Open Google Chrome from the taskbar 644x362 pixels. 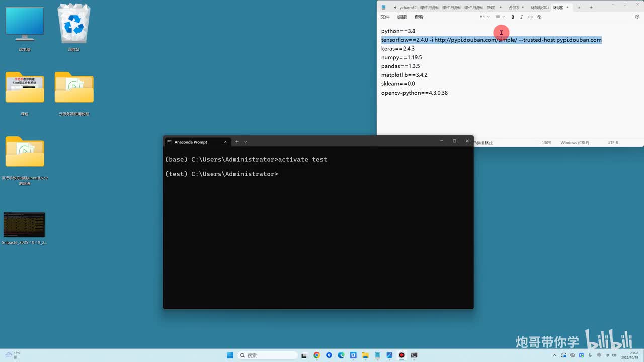coord(316,355)
